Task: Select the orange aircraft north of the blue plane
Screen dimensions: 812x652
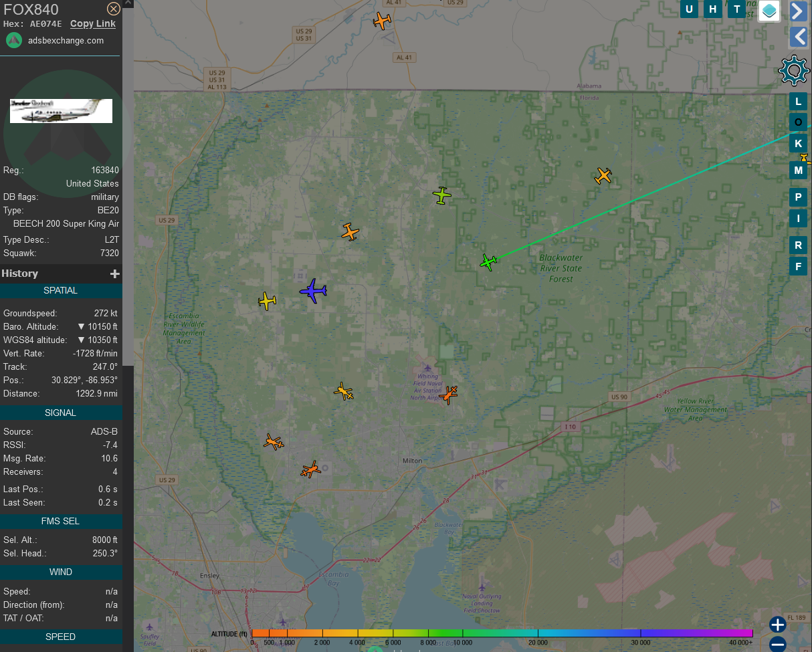Action: point(350,232)
